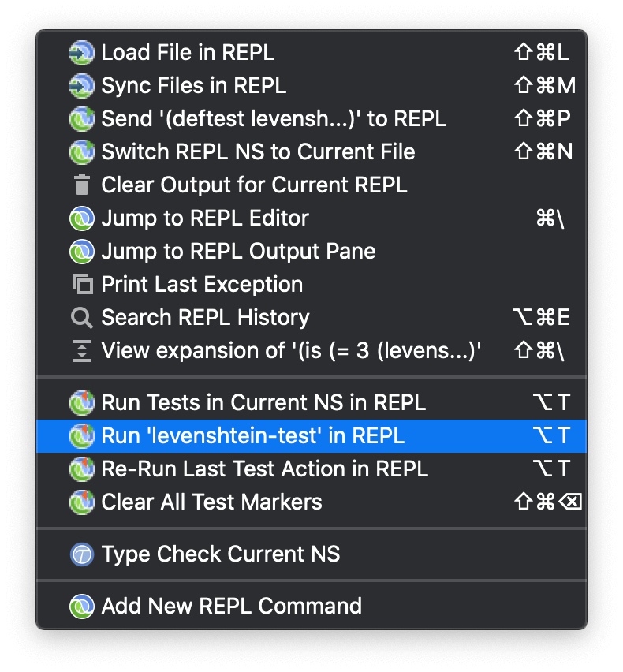Viewport: 623px width, 672px height.
Task: Choose Load File in REPL
Action: point(311,53)
